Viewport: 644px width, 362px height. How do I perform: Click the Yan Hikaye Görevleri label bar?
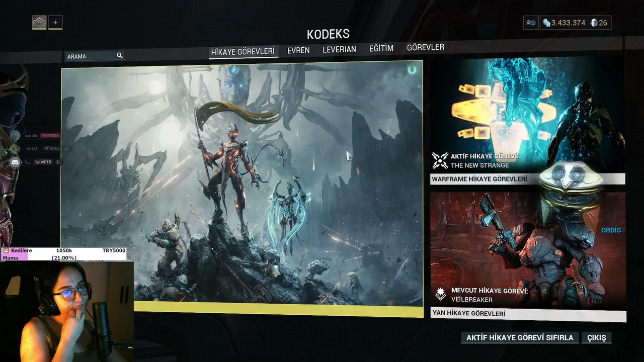click(528, 314)
